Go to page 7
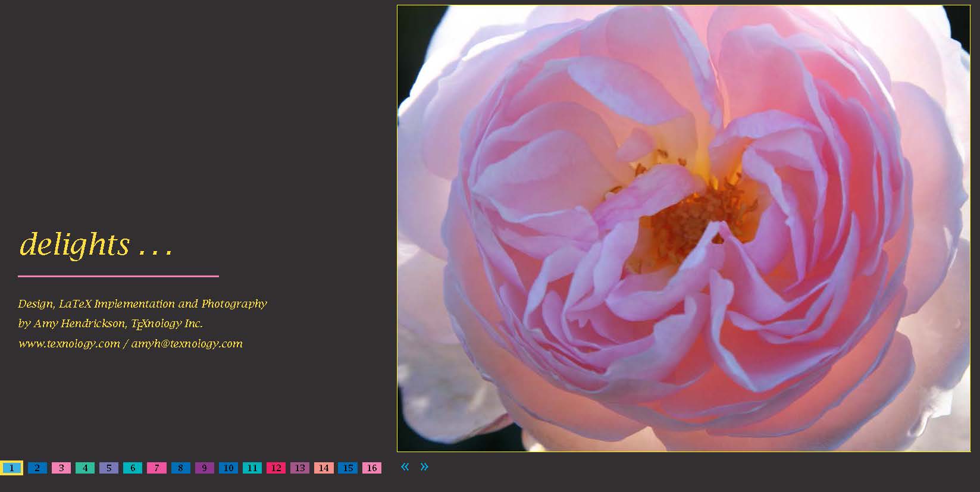The image size is (980, 492). (156, 468)
